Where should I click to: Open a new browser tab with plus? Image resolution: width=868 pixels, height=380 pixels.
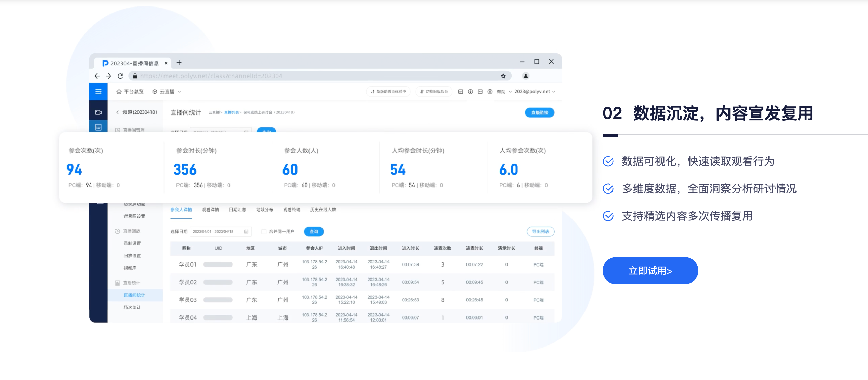(179, 63)
